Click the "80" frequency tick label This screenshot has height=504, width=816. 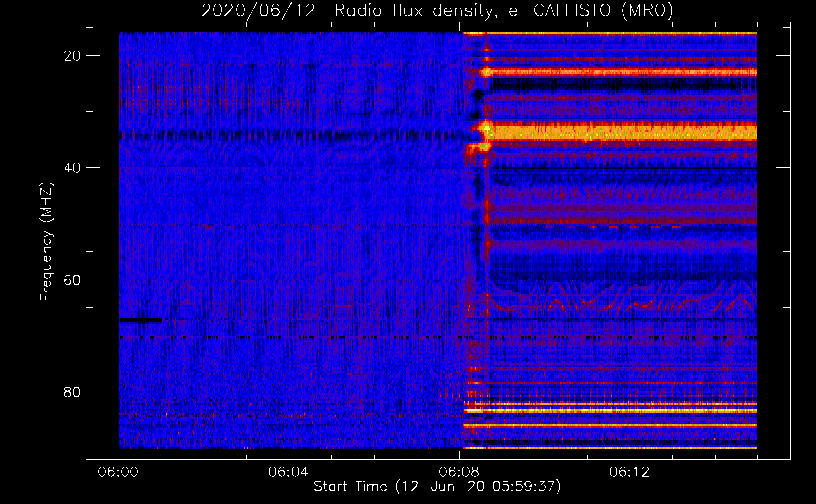coord(73,392)
